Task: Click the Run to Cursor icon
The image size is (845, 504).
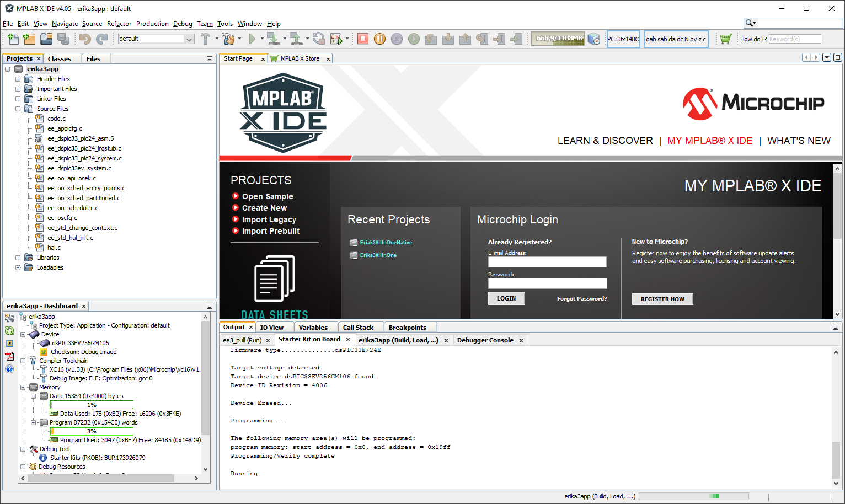Action: pos(483,39)
